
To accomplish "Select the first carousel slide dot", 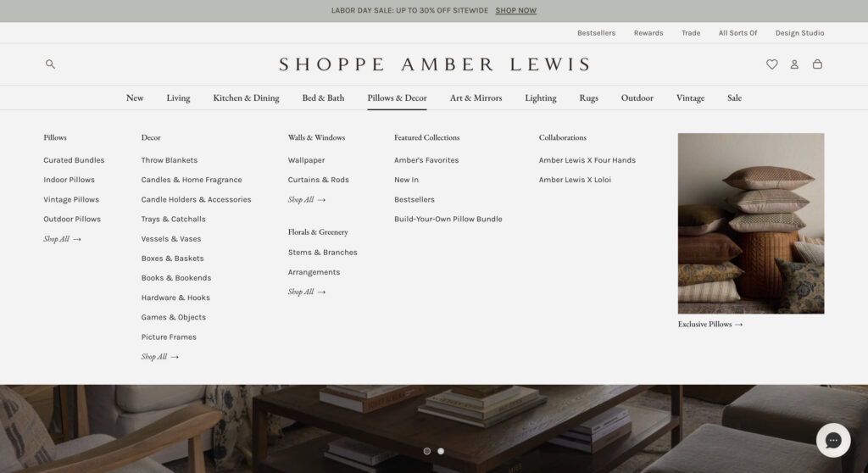I will (x=427, y=451).
